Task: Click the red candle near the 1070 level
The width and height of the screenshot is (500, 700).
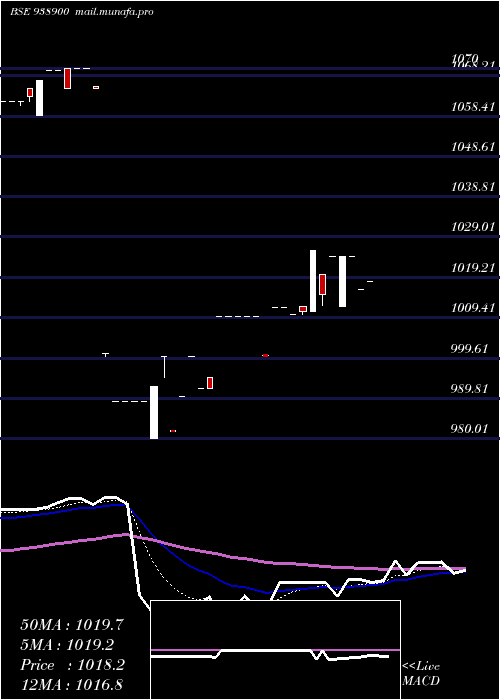Action: pyautogui.click(x=67, y=79)
